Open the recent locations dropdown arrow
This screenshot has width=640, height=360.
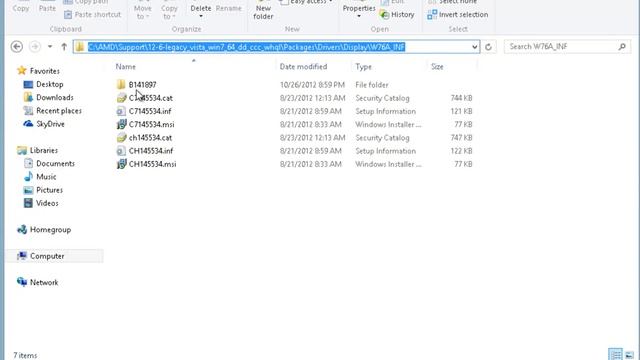(50, 47)
